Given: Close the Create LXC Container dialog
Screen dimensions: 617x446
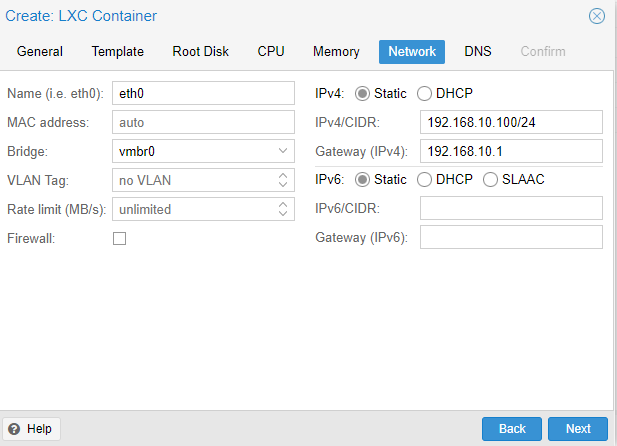Looking at the screenshot, I should pyautogui.click(x=597, y=16).
